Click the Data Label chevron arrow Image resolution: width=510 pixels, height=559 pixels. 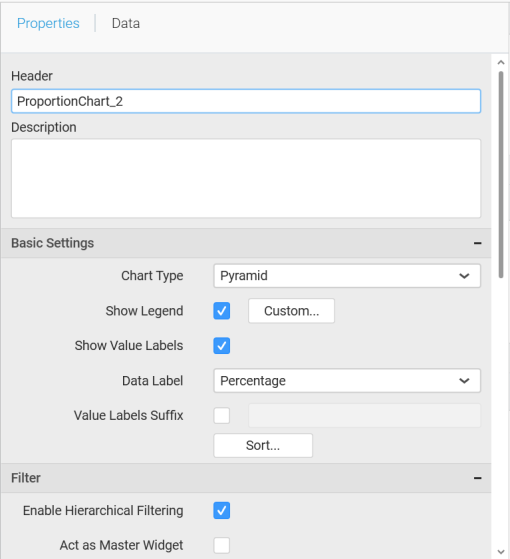(x=464, y=381)
